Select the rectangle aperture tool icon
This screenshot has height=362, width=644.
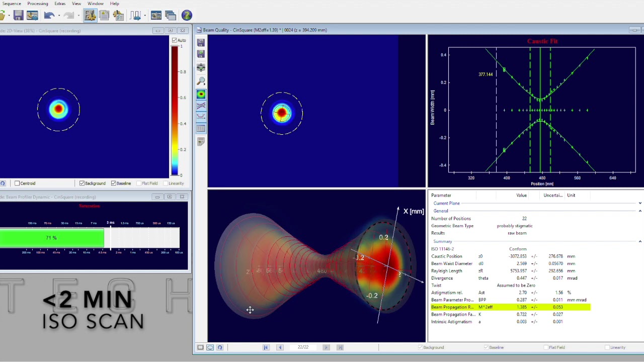click(200, 347)
